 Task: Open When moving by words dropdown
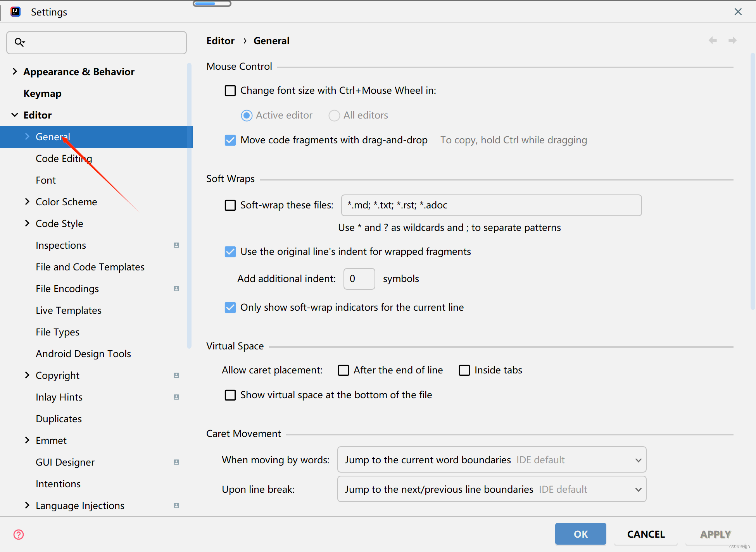pyautogui.click(x=492, y=460)
